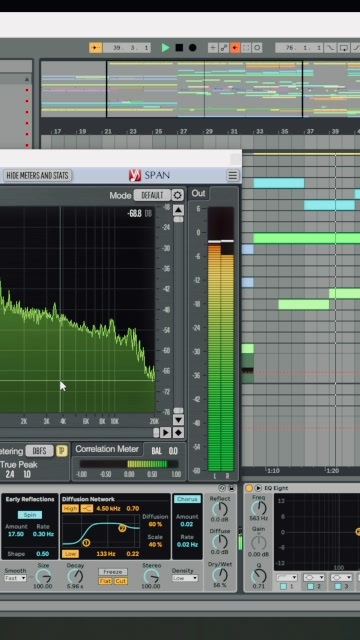Screen dimensions: 360x640
Task: Click the reverb Dry/Wet knob
Action: point(220,575)
